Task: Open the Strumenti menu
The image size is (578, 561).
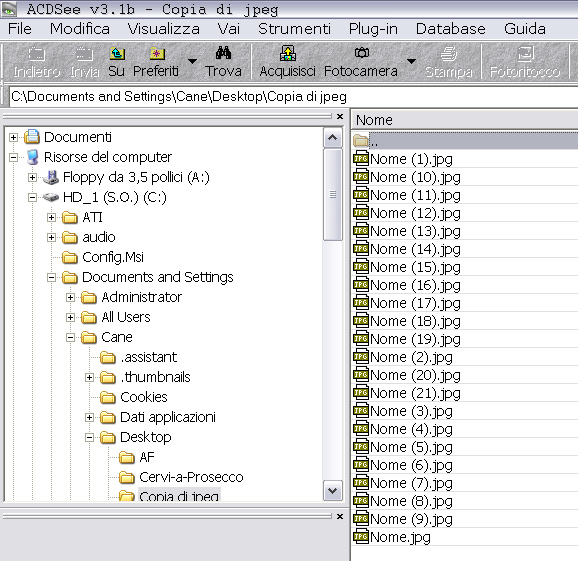Action: pyautogui.click(x=294, y=29)
